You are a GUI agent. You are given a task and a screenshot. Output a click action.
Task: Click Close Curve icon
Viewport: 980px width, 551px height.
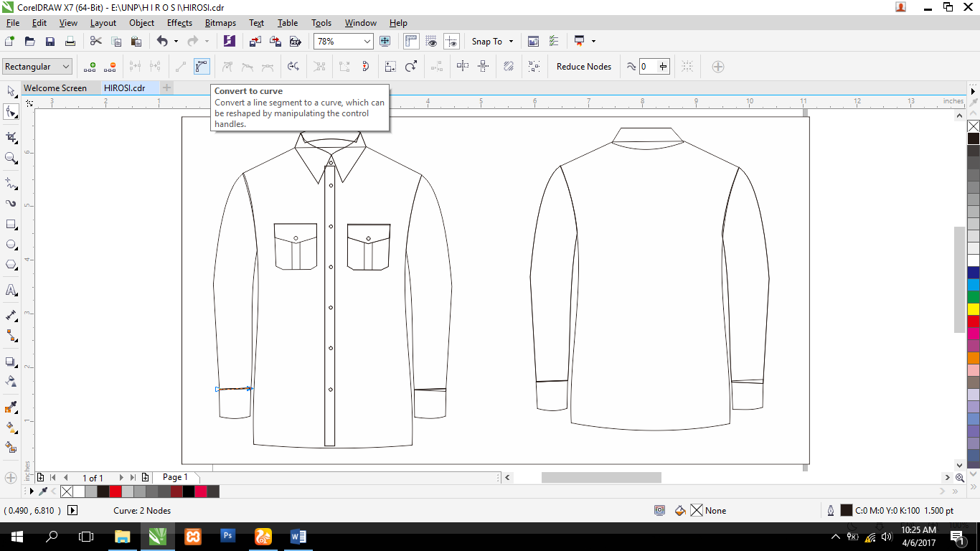pyautogui.click(x=365, y=67)
